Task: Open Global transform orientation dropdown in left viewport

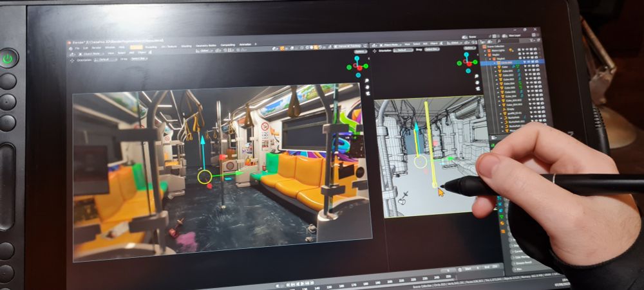Action: [204, 50]
